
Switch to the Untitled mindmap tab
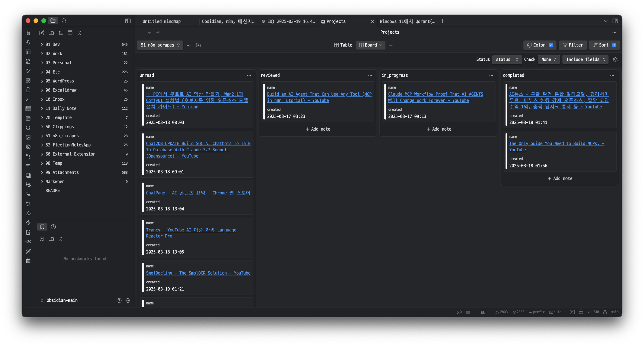click(161, 21)
